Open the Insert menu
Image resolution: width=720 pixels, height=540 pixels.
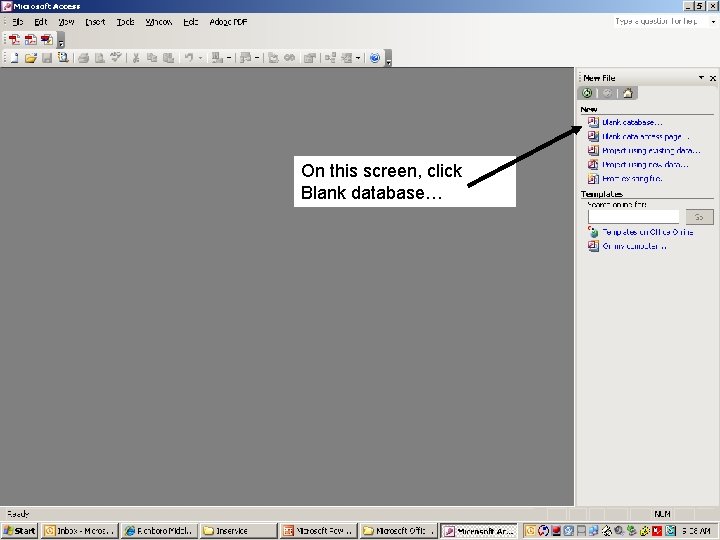tap(95, 22)
